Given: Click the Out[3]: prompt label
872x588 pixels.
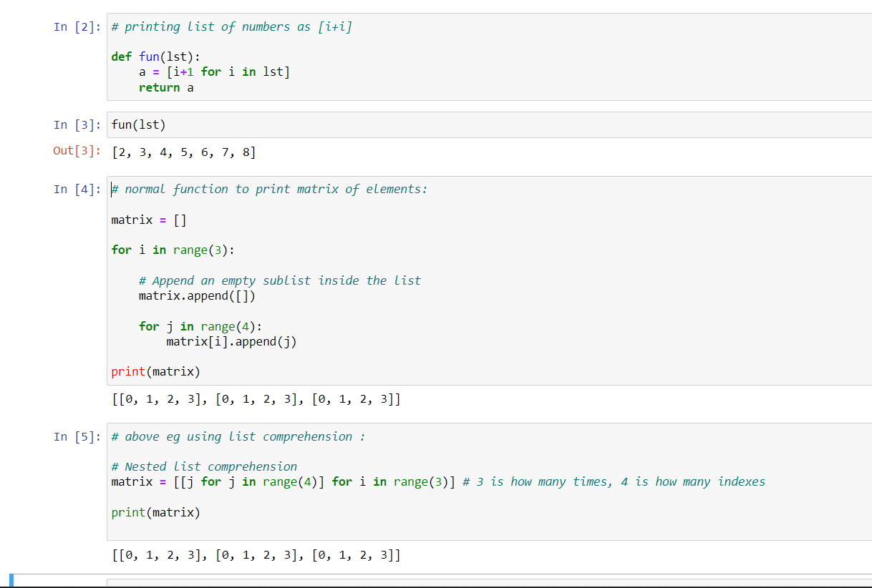Looking at the screenshot, I should (77, 152).
